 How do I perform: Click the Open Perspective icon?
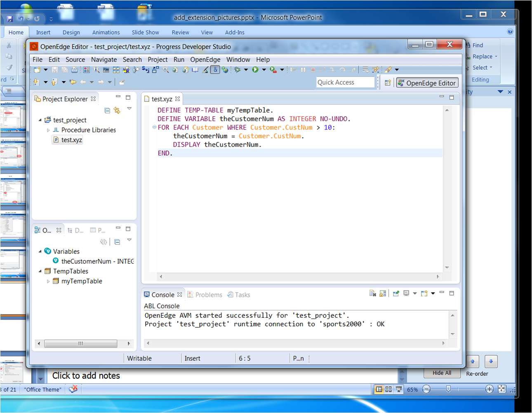pos(388,83)
